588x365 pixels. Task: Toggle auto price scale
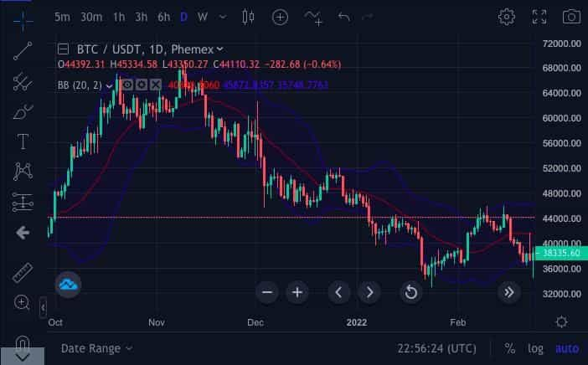[x=567, y=348]
